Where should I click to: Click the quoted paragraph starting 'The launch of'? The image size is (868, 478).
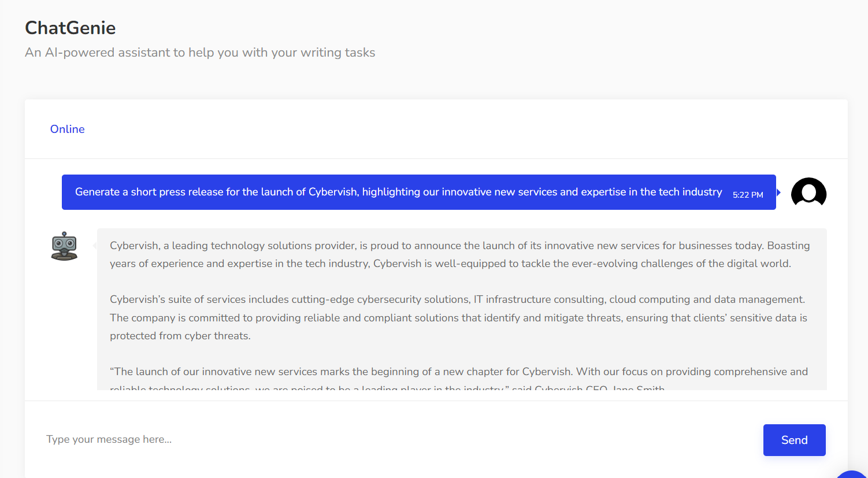pyautogui.click(x=459, y=372)
